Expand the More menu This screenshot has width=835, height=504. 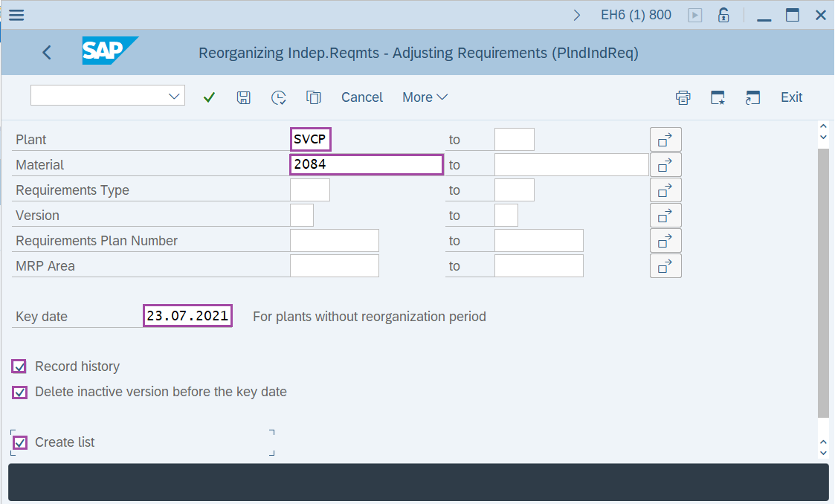pos(425,97)
